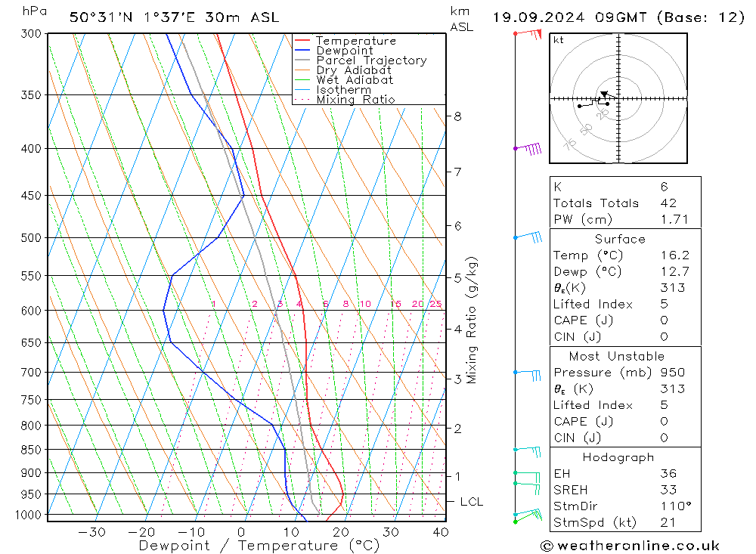Image resolution: width=756 pixels, height=554 pixels.
Task: Click the '700' hPa pressure axis label
Action: point(31,372)
